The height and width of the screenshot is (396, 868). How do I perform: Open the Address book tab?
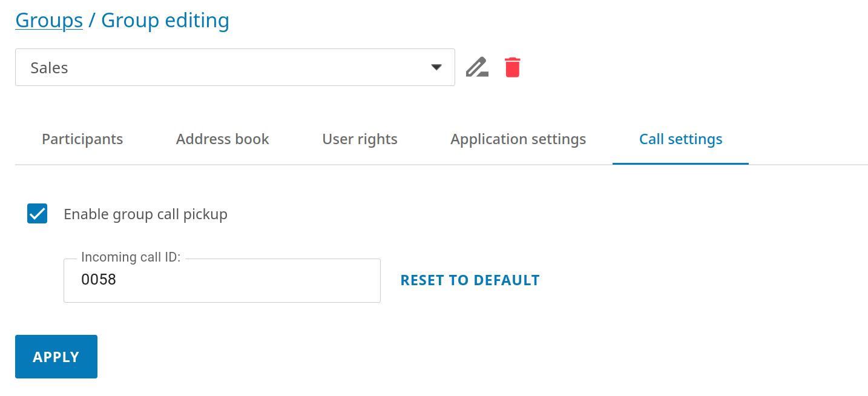pos(222,139)
